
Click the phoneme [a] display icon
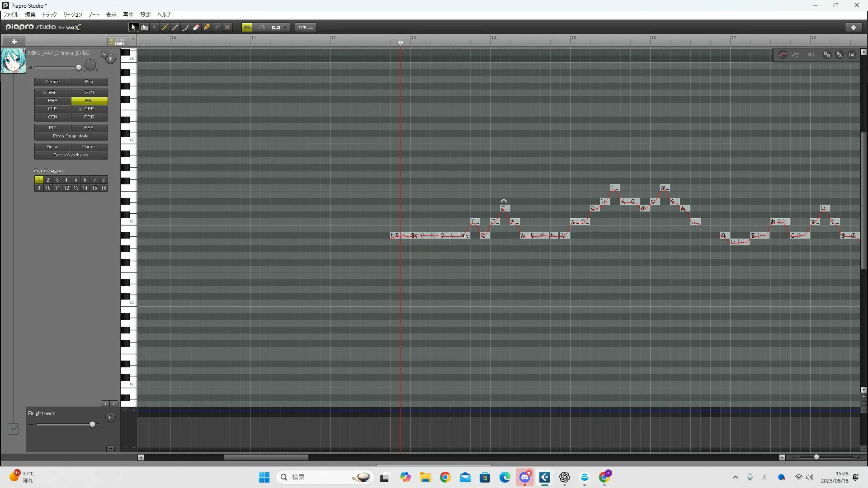852,55
